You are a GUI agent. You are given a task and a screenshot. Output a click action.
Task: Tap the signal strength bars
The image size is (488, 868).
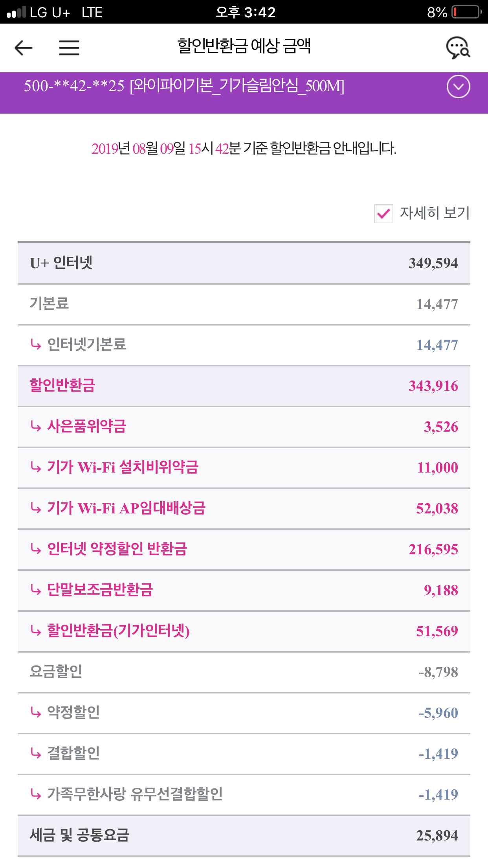(x=17, y=12)
